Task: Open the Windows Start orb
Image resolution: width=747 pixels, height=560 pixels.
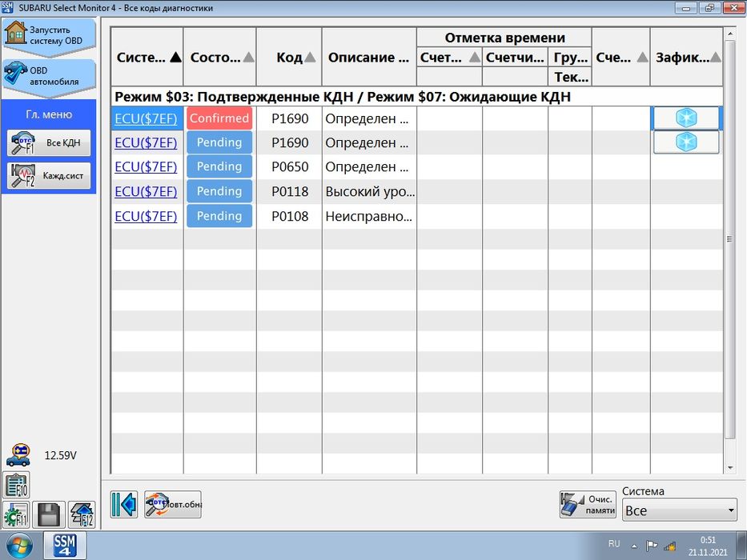Action: point(19,546)
